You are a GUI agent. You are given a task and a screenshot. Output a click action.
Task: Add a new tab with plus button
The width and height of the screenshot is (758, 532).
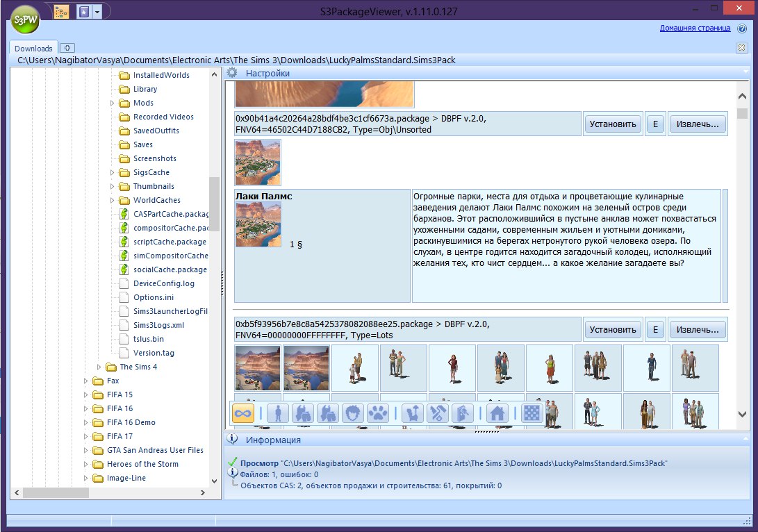[67, 48]
